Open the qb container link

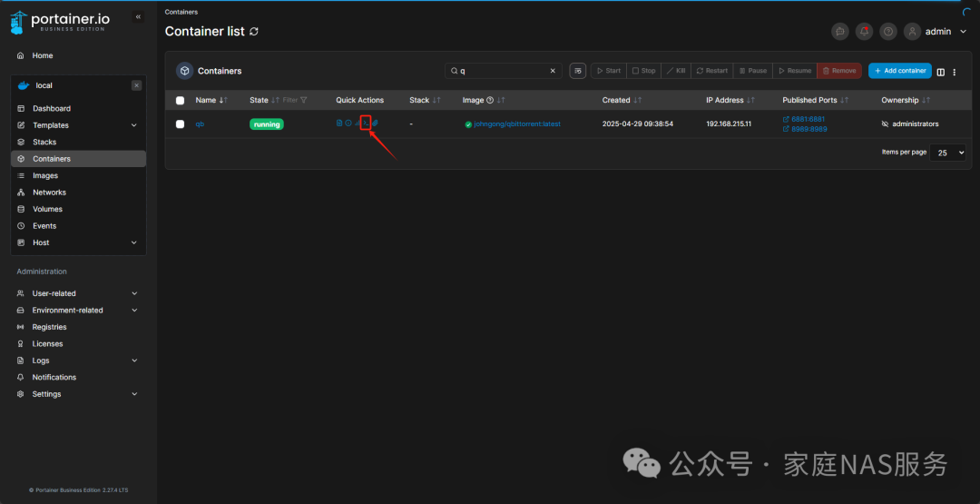tap(200, 124)
